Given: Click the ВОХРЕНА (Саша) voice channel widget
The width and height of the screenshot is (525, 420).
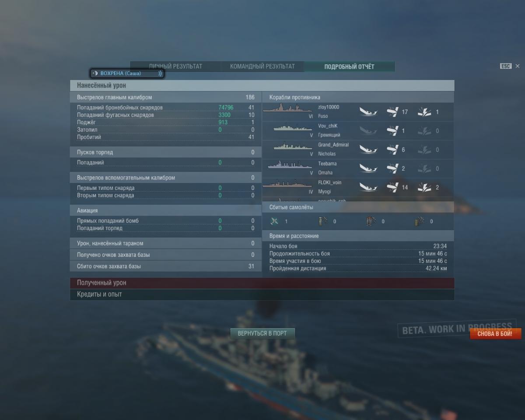Looking at the screenshot, I should pos(127,73).
